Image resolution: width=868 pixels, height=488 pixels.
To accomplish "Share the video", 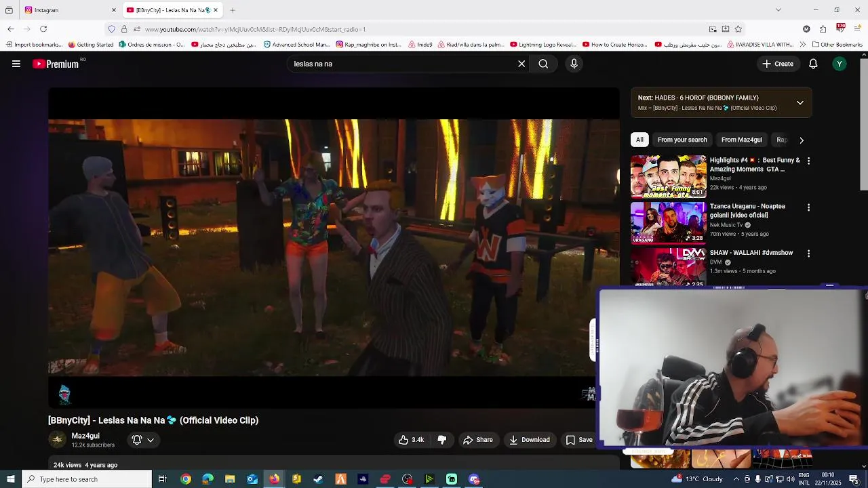I will 477,440.
